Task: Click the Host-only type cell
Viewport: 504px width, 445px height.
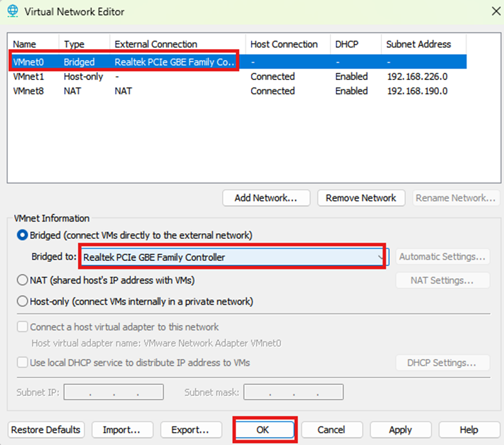Action: 83,77
